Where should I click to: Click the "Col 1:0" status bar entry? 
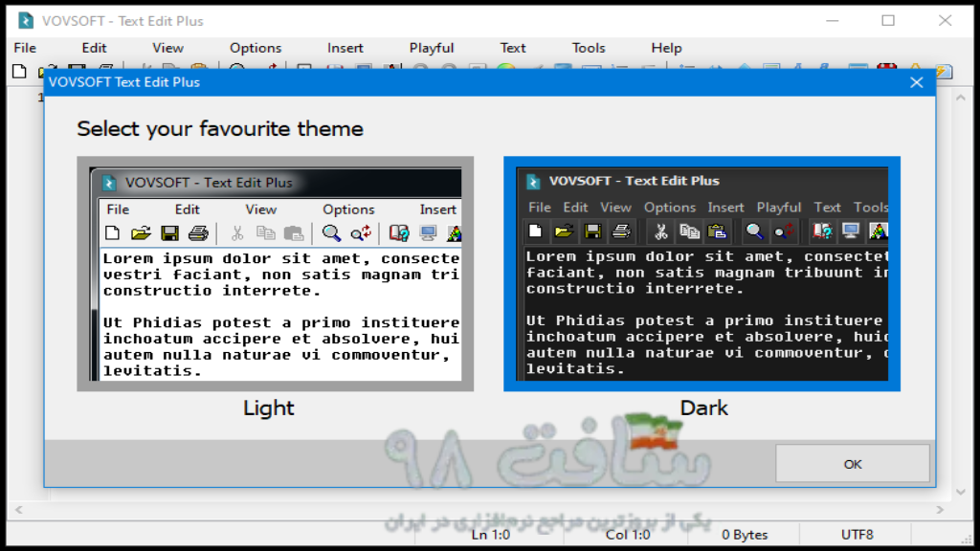pos(628,535)
